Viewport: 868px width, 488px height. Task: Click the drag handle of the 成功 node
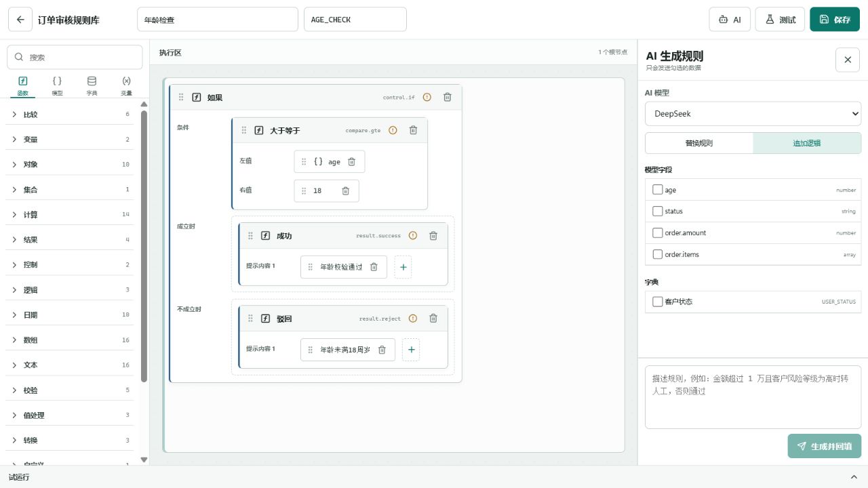tap(250, 235)
